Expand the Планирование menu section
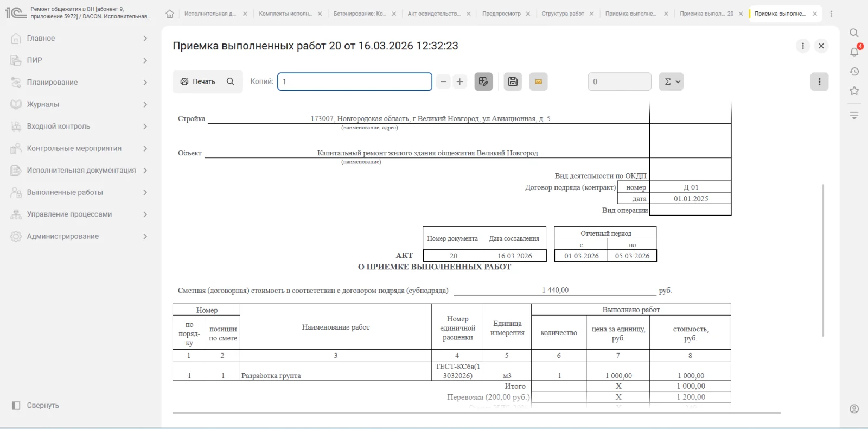Image resolution: width=868 pixels, height=429 pixels. click(79, 83)
